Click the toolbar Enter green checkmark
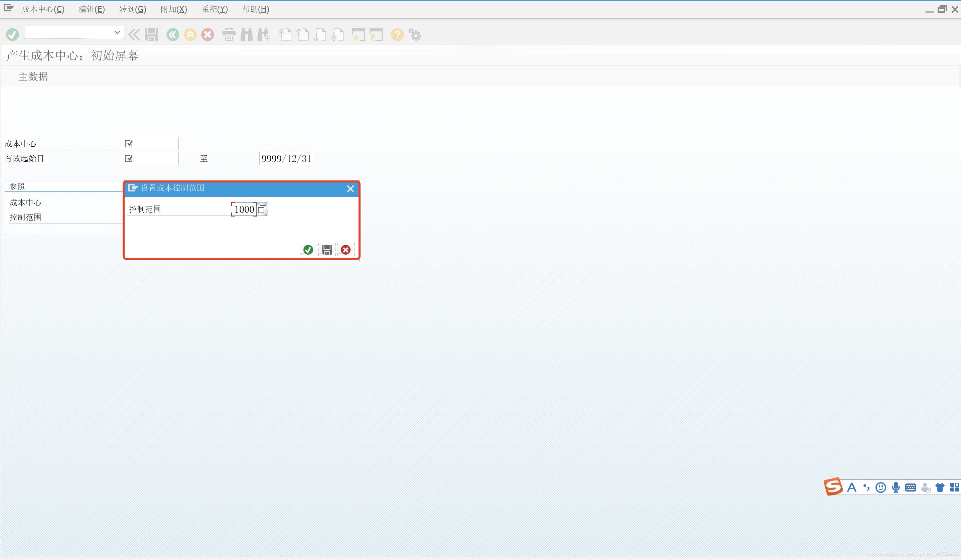Screen dimensions: 961x560 click(x=12, y=35)
